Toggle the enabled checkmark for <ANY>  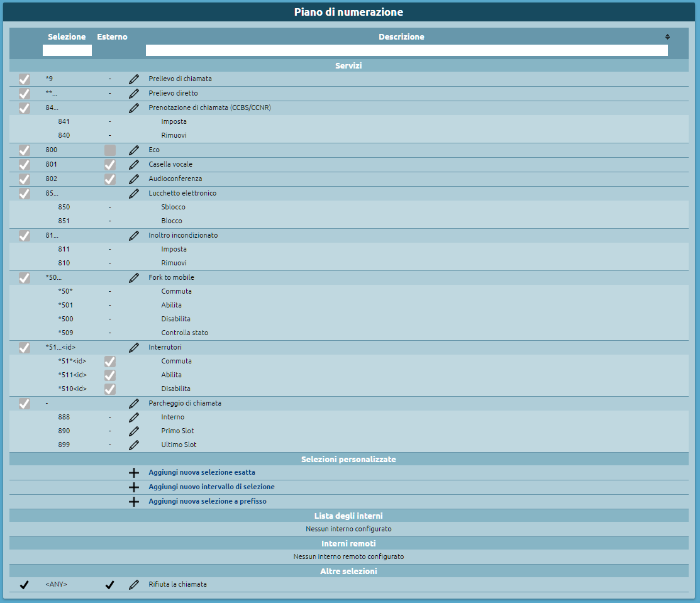tap(24, 585)
